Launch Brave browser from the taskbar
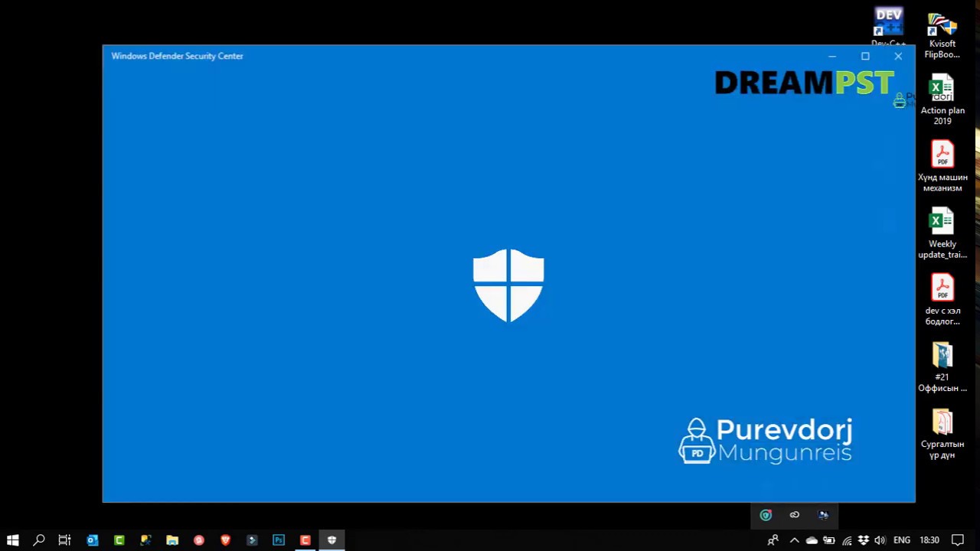The image size is (980, 551). pos(225,540)
